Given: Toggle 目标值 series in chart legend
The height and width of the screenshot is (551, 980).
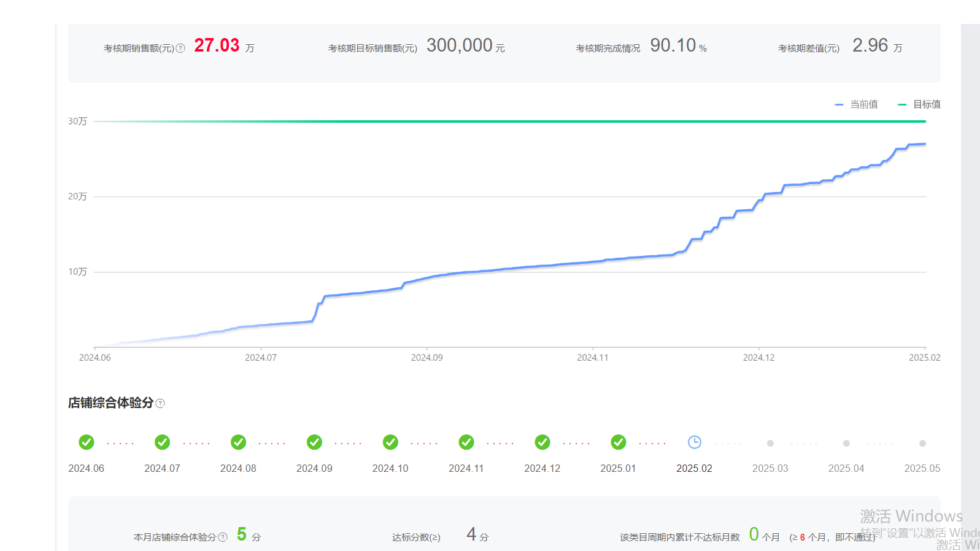Looking at the screenshot, I should click(x=919, y=104).
